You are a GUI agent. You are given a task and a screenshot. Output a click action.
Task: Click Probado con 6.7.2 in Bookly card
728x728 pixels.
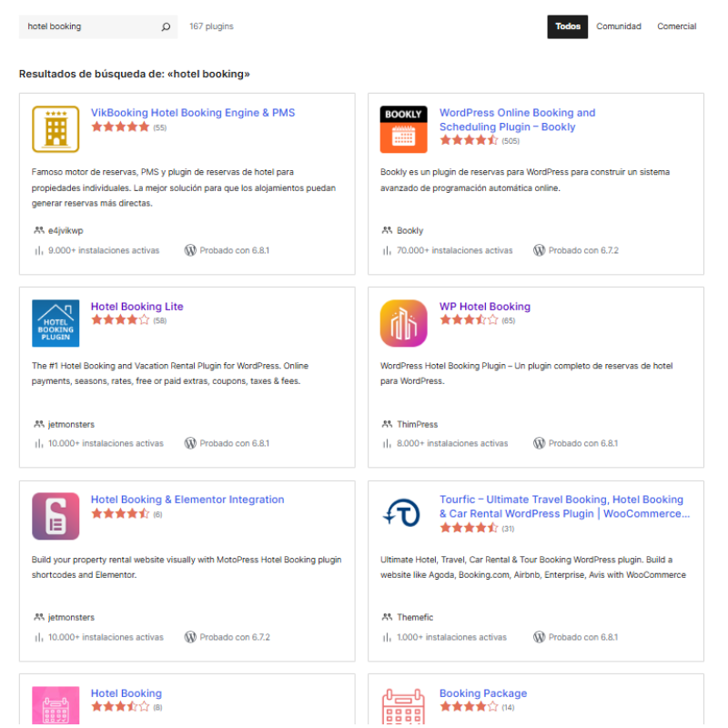[583, 251]
